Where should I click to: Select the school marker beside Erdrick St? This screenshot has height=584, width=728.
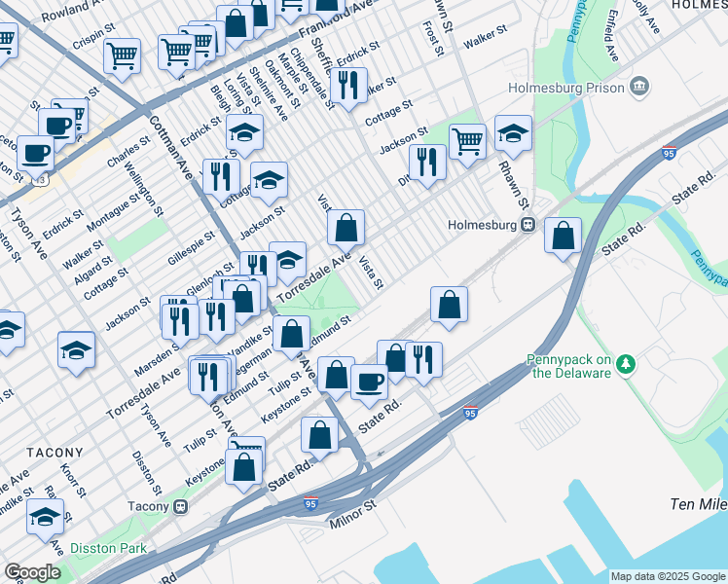(x=244, y=133)
